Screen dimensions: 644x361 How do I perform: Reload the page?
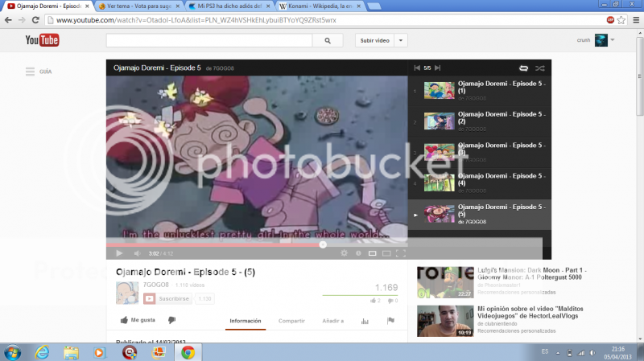35,19
